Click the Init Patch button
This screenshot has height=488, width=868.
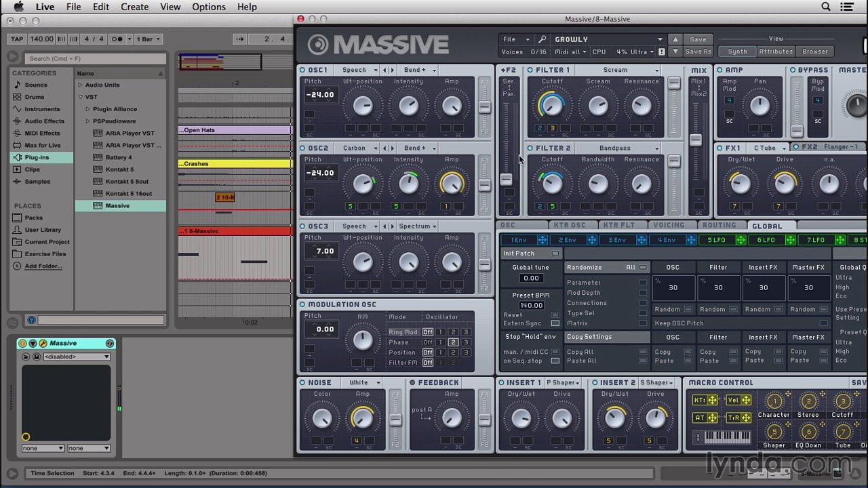pos(531,253)
